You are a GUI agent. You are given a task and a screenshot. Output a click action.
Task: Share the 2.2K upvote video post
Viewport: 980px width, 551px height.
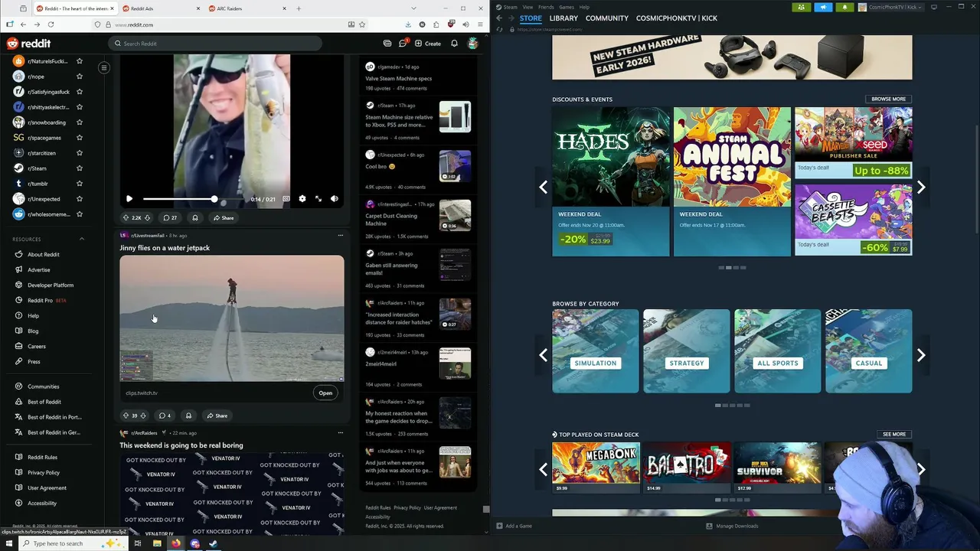pyautogui.click(x=224, y=218)
